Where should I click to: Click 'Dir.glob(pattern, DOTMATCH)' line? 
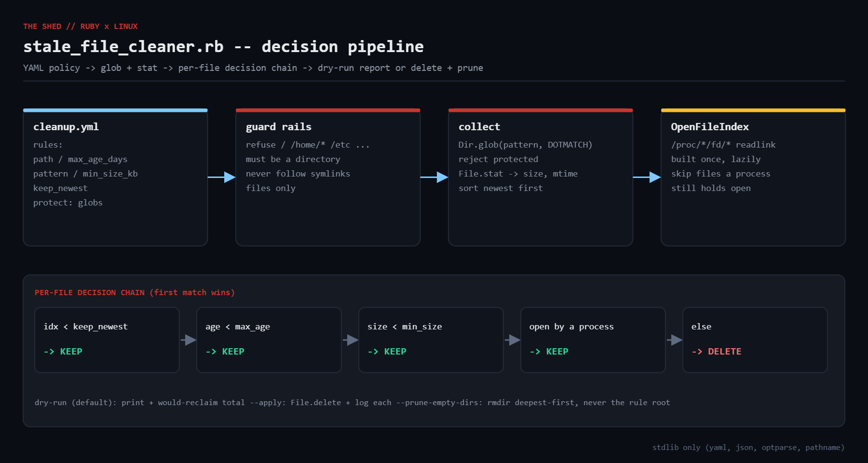525,145
